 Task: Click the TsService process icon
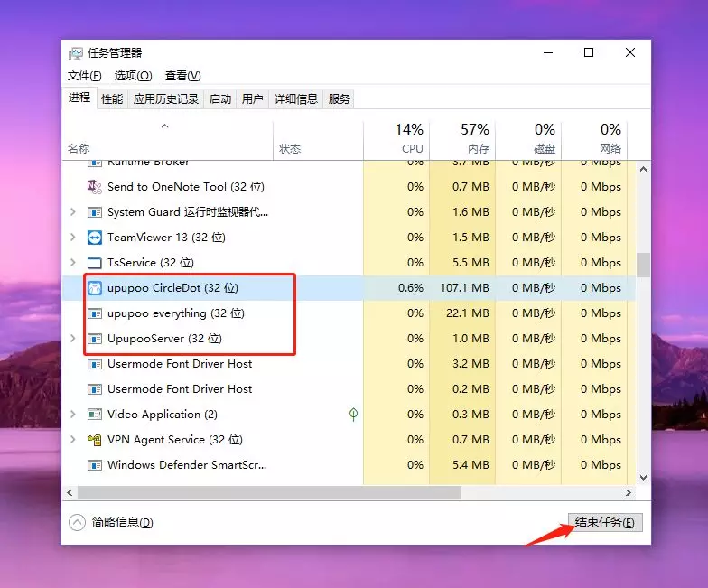(94, 262)
